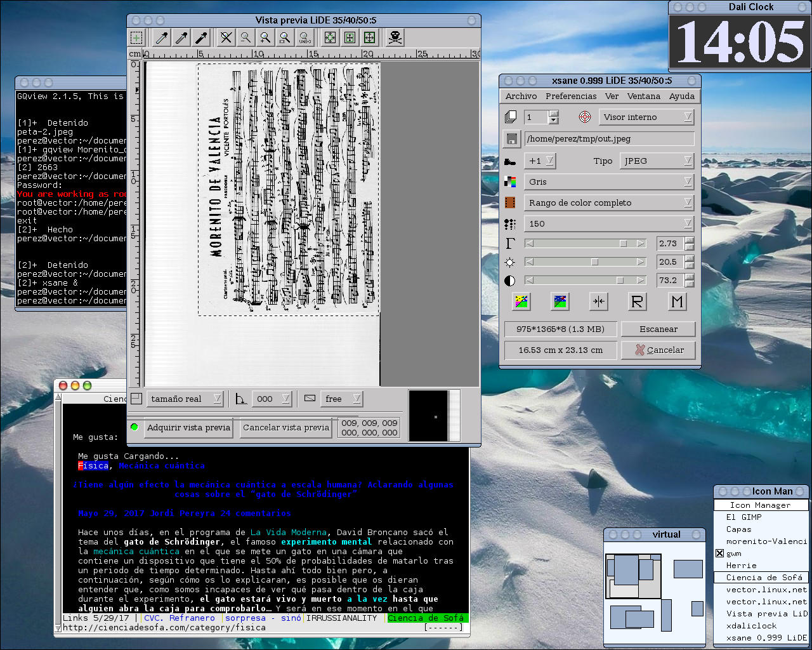Open the Preferencias menu in xsane
The height and width of the screenshot is (650, 812).
click(x=571, y=96)
